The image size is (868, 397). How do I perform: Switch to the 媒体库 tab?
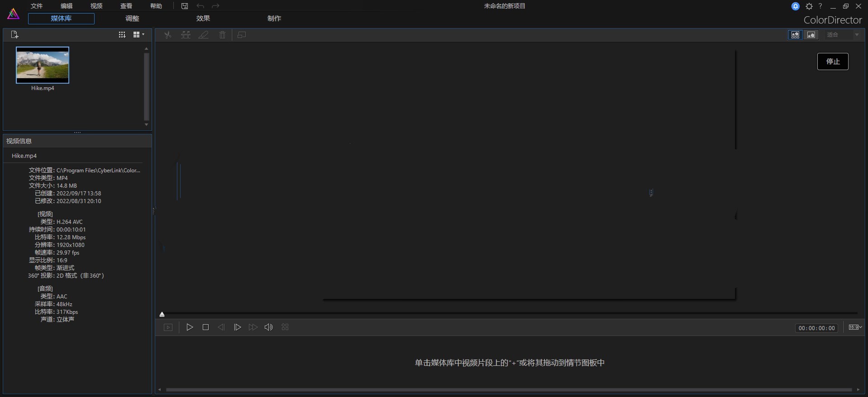click(x=61, y=19)
